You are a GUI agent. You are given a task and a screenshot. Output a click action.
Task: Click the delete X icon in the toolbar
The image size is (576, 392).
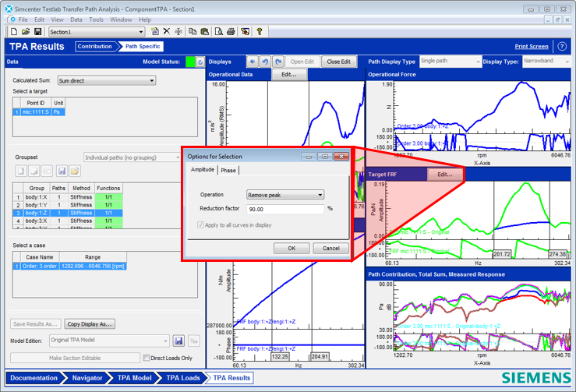coord(166,32)
